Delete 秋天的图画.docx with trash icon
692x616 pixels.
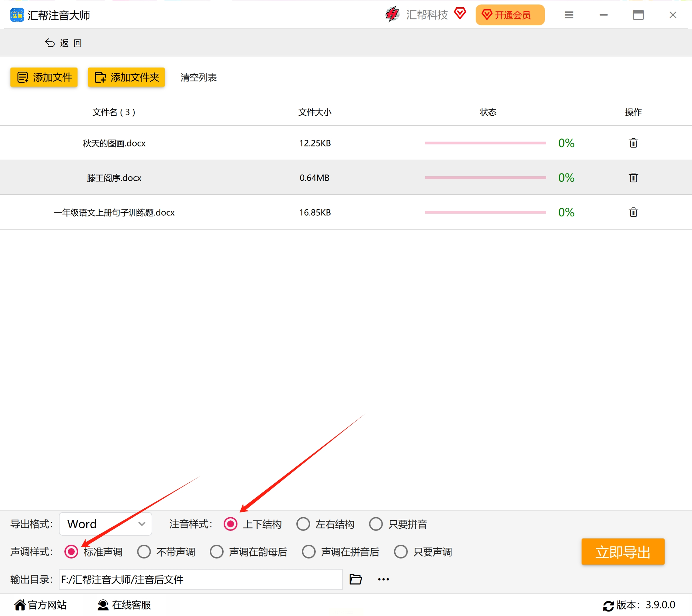[633, 143]
